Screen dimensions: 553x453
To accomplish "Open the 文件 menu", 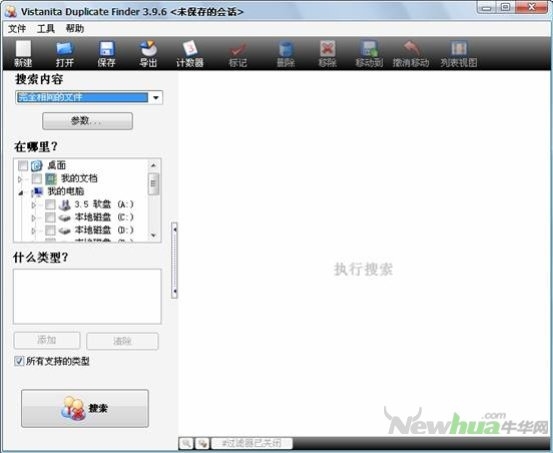I will (x=17, y=29).
